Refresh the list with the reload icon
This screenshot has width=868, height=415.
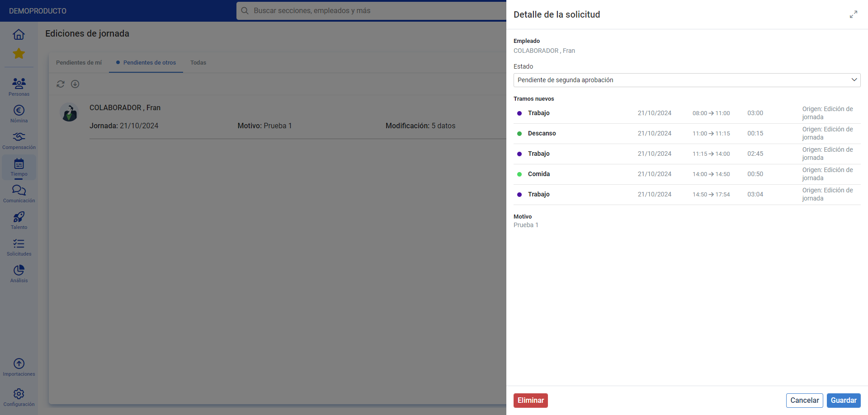[61, 84]
